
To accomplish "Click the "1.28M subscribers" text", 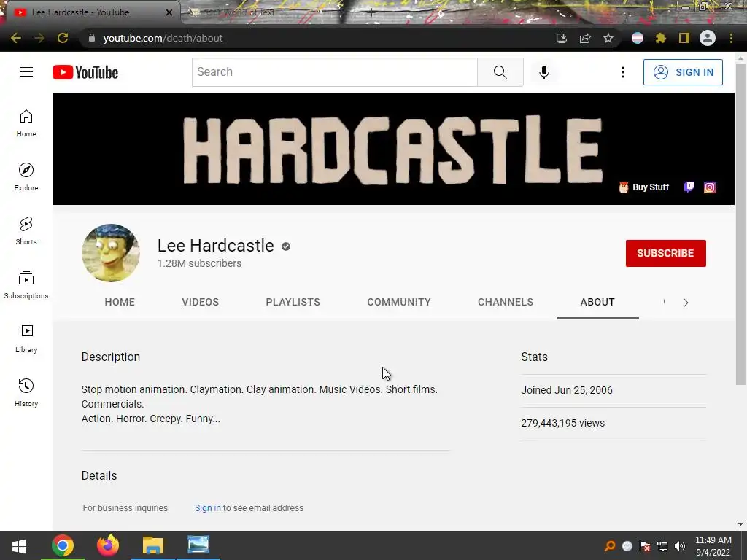I will click(199, 263).
